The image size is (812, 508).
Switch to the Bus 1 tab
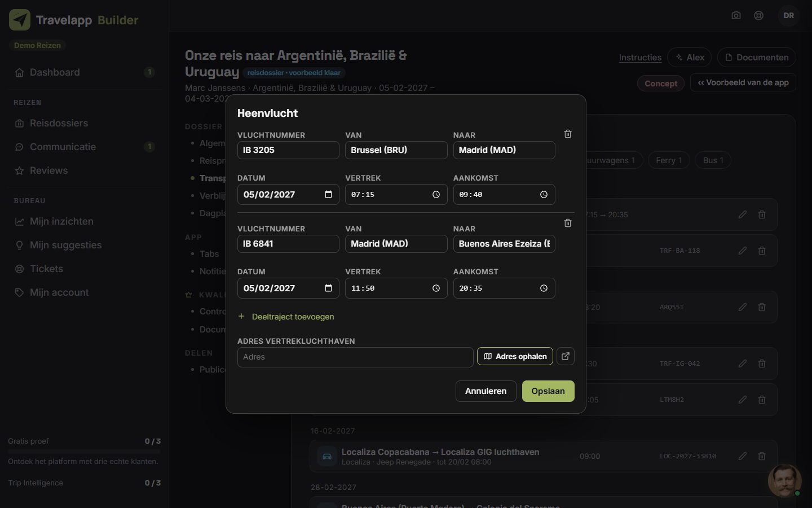[713, 160]
